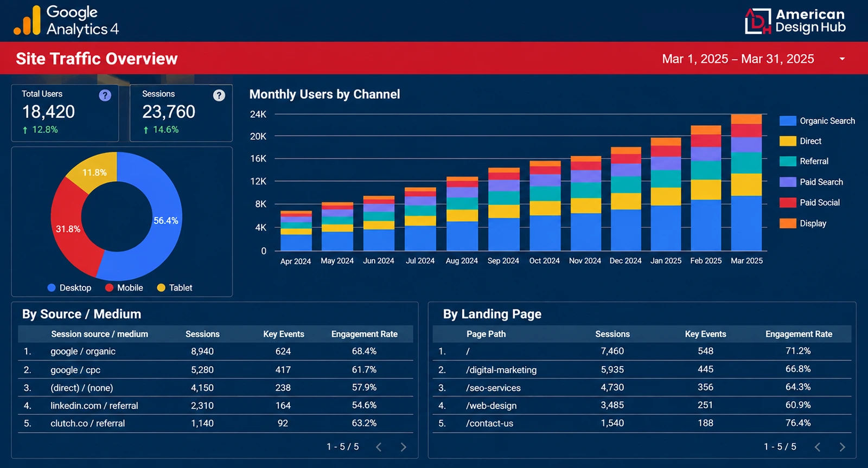Viewport: 868px width, 468px height.
Task: Select the /seo-services landing page row
Action: tap(642, 387)
